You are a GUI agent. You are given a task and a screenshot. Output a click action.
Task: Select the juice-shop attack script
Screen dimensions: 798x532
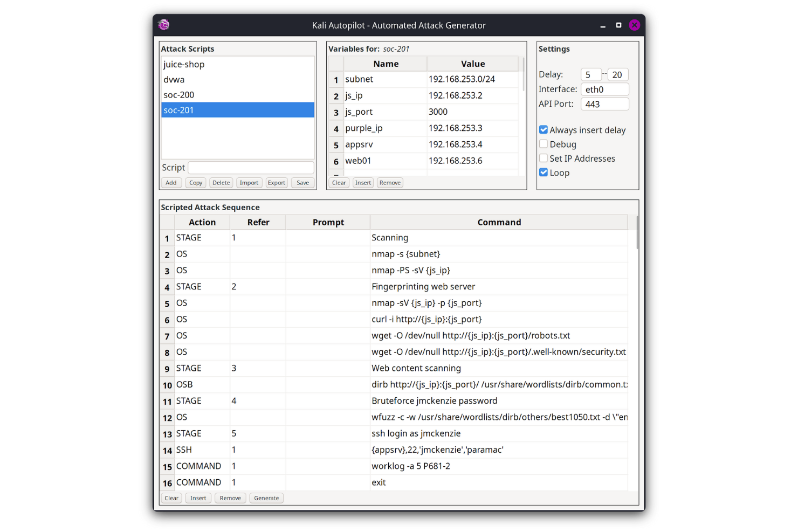point(184,64)
